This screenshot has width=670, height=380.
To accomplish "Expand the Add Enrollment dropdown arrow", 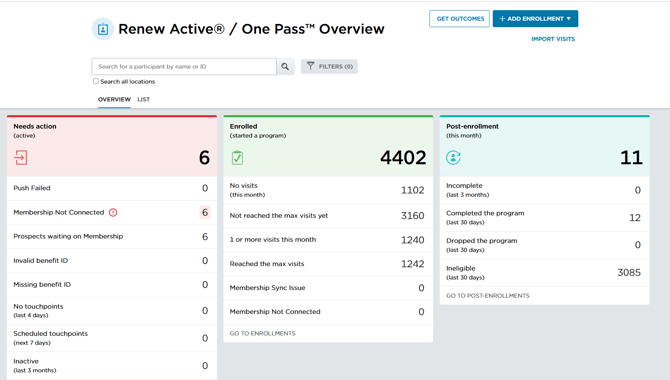I will [569, 19].
